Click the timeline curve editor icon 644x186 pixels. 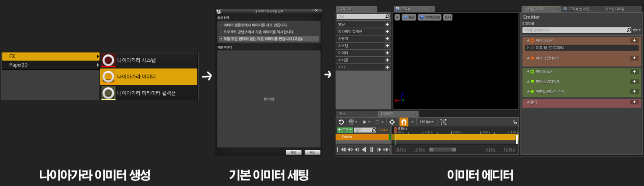(x=443, y=122)
